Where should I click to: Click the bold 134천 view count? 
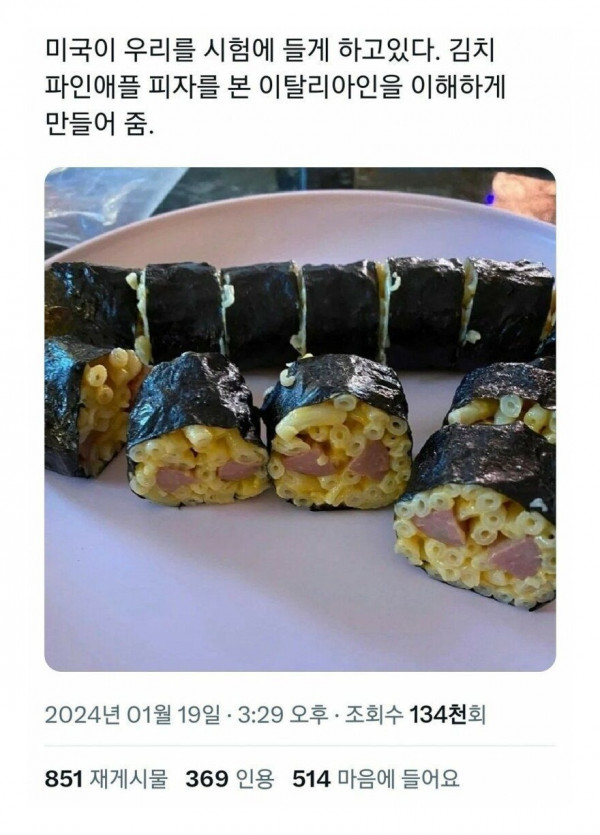point(438,715)
